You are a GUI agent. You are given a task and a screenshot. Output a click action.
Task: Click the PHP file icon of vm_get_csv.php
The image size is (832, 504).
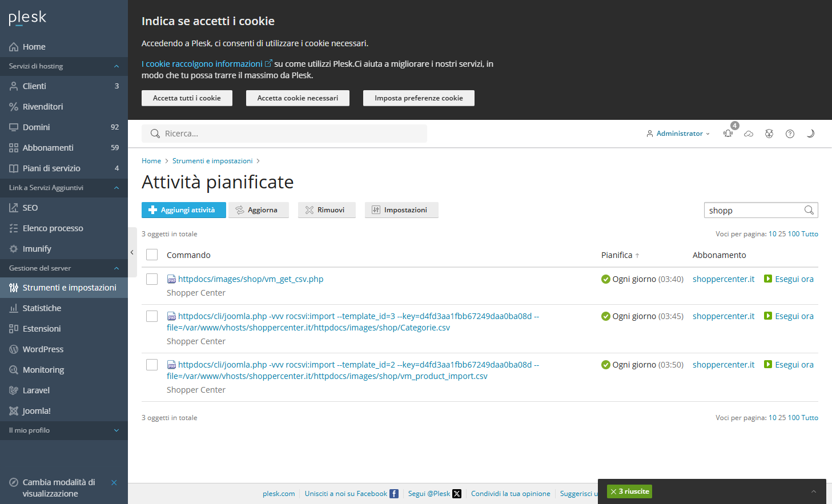tap(171, 279)
